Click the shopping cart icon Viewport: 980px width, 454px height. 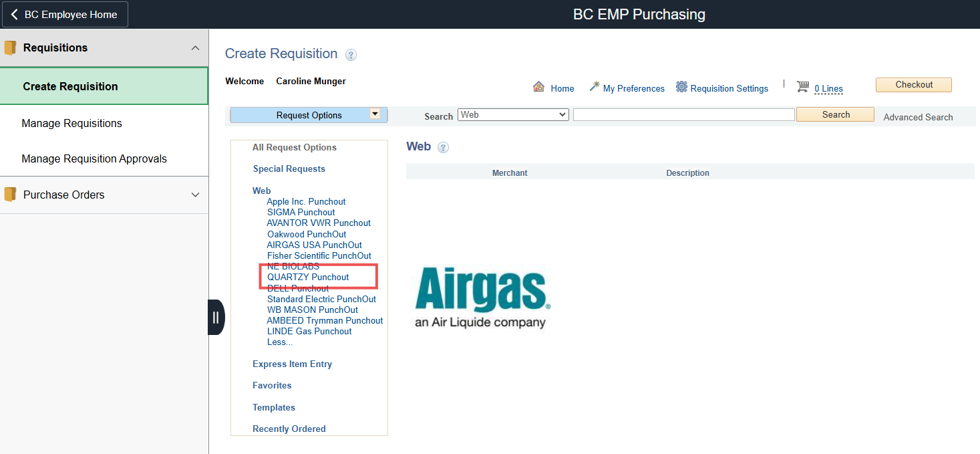click(x=803, y=87)
